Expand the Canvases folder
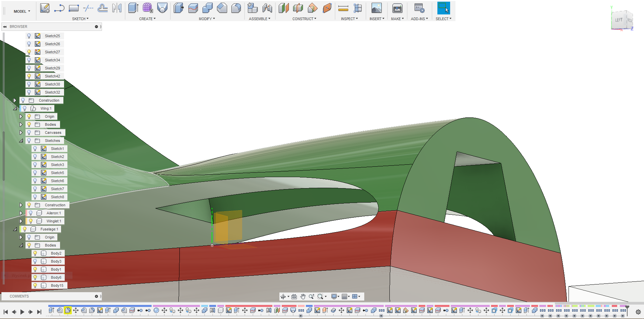Screen dimensions: 644x319 (21, 132)
